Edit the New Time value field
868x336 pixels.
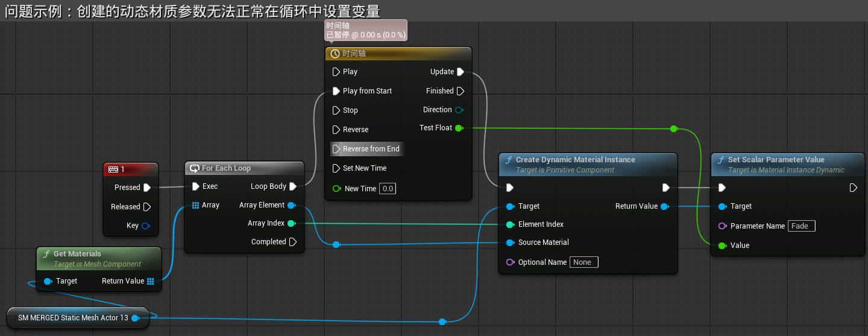click(388, 189)
